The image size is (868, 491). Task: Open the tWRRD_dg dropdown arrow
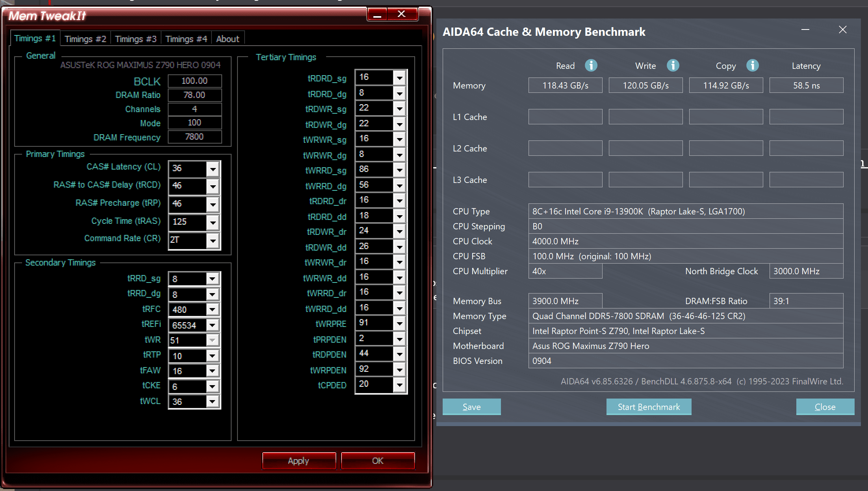coord(400,186)
